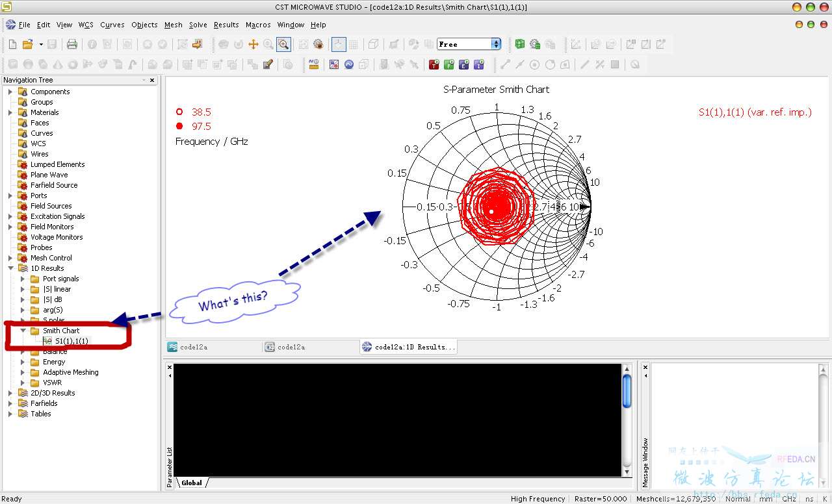
Task: Start the Eigenmode solver (E icon)
Action: [464, 64]
